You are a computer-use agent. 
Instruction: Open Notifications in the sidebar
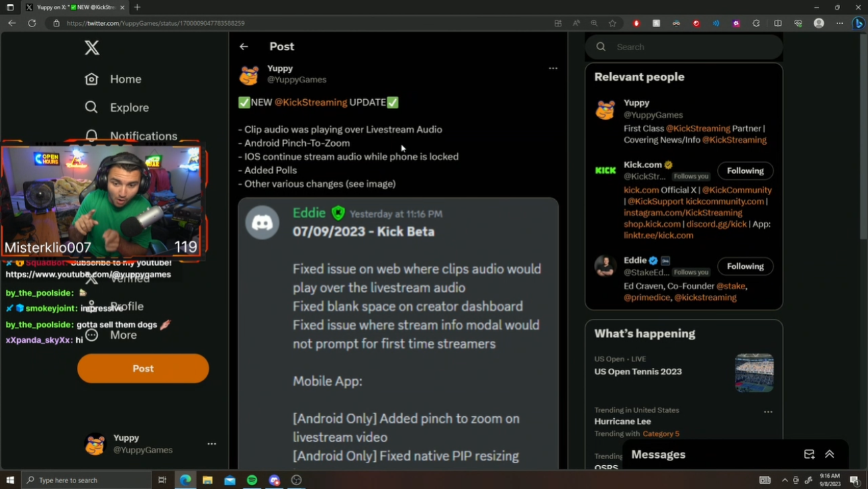point(131,135)
